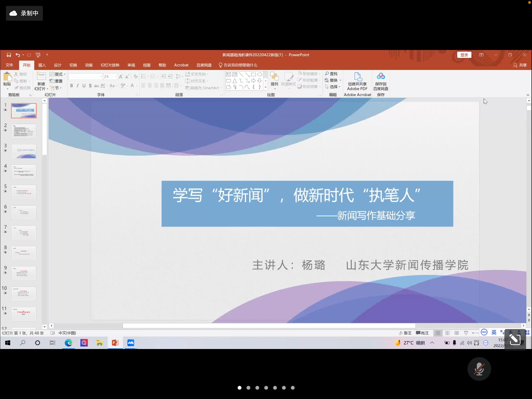Click PowerPoint icon in taskbar
The width and height of the screenshot is (532, 399).
click(115, 343)
